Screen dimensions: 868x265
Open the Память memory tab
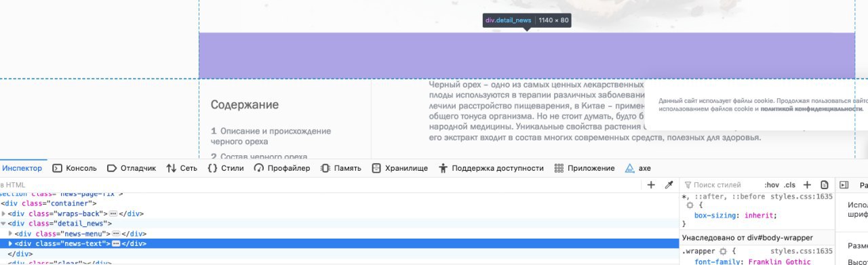341,168
